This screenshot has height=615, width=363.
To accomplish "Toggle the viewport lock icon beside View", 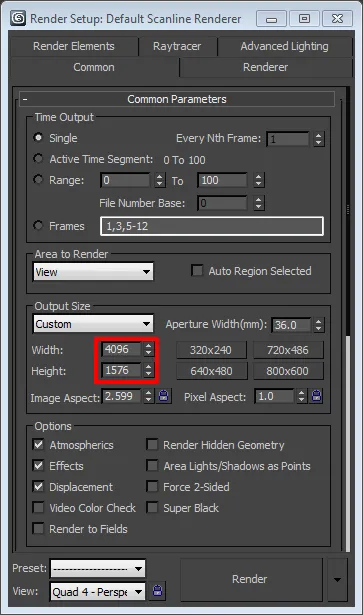I will (158, 591).
